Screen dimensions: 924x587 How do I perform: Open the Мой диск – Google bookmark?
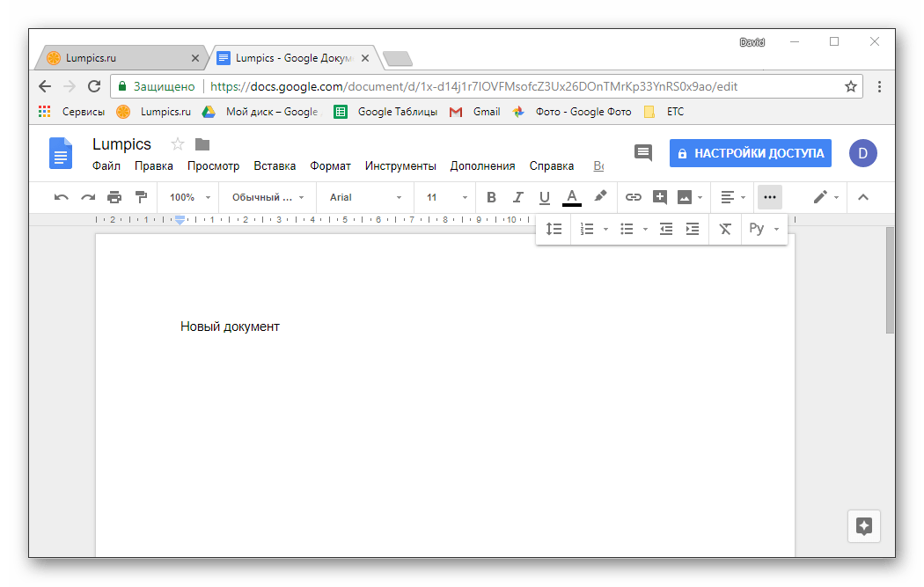261,112
